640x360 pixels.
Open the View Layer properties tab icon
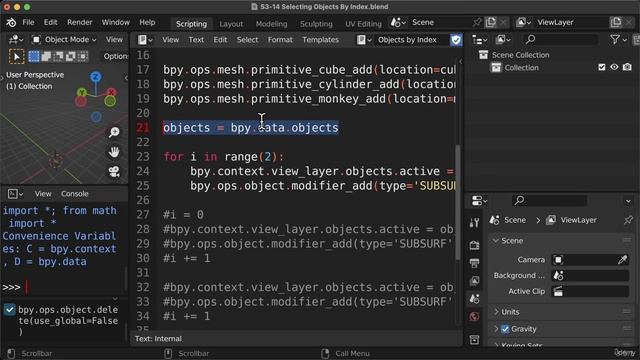pyautogui.click(x=474, y=281)
